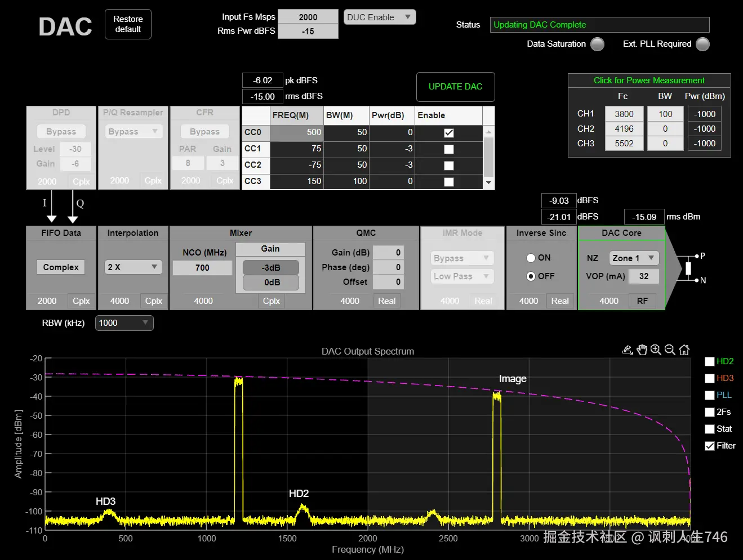Uncheck the Filter overlay checkbox
The width and height of the screenshot is (743, 560).
(x=710, y=446)
